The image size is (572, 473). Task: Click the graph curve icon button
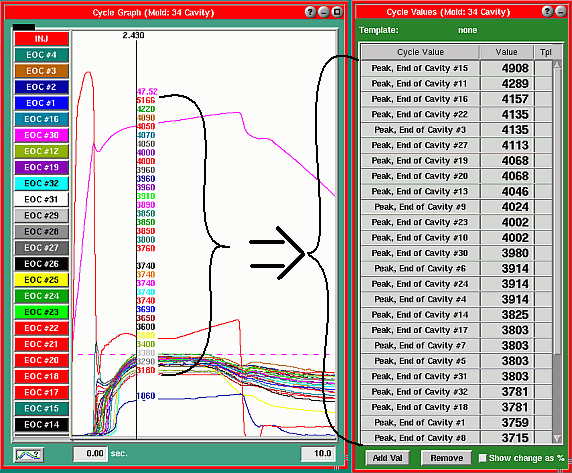[x=28, y=454]
